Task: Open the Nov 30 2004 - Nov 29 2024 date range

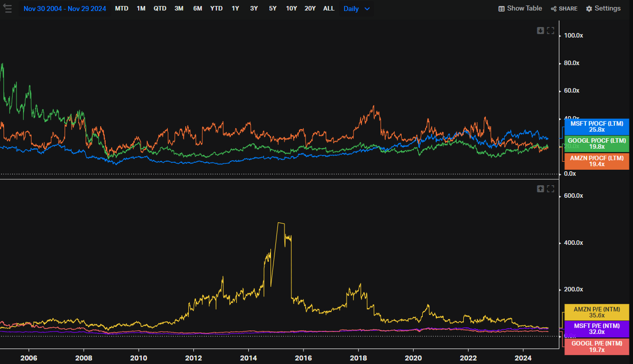Action: point(65,9)
